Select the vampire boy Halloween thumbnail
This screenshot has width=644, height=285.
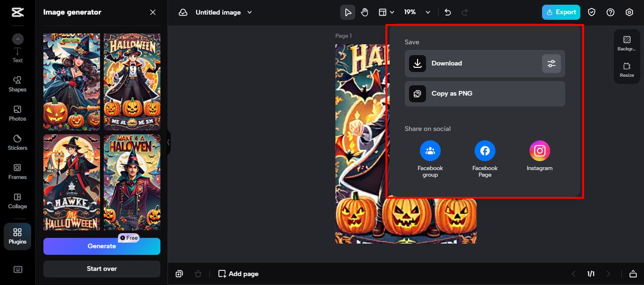tap(132, 82)
